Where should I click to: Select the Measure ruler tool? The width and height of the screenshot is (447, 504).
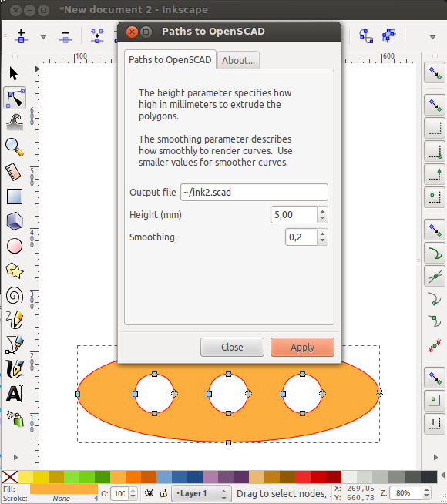coord(14,172)
